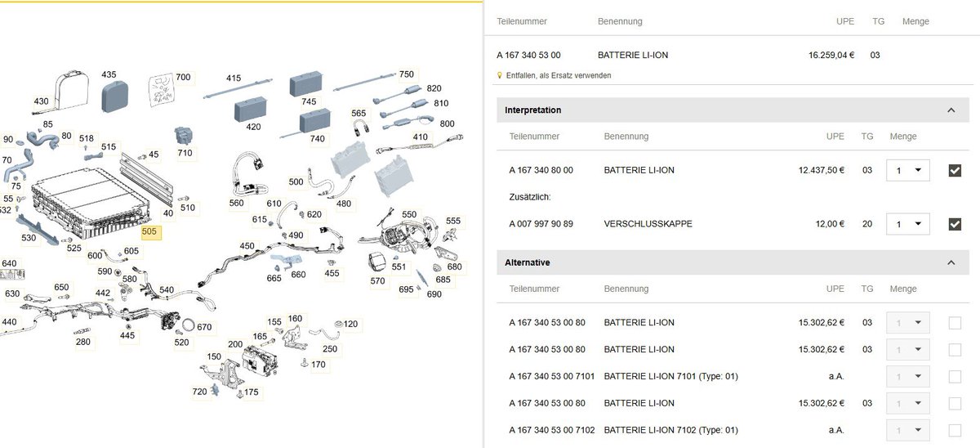This screenshot has width=980, height=448.
Task: Click part label 820
Action: click(434, 88)
